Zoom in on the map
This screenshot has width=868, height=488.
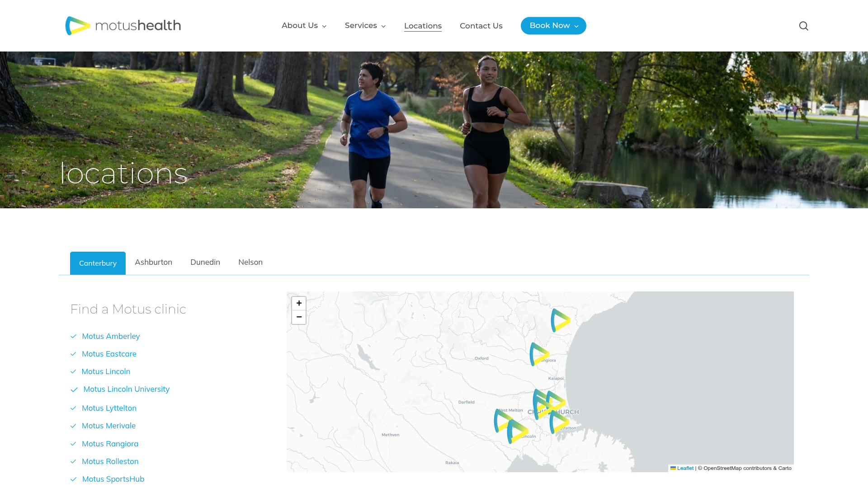[x=299, y=304]
